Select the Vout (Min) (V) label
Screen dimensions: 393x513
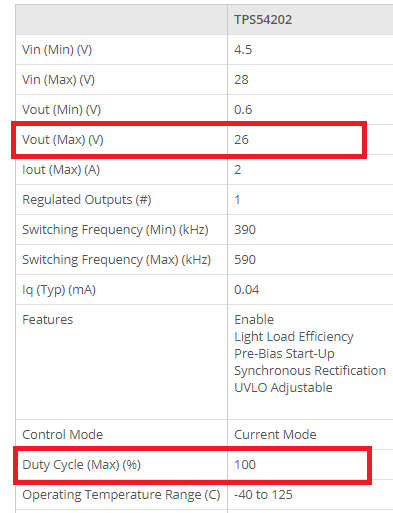click(61, 110)
